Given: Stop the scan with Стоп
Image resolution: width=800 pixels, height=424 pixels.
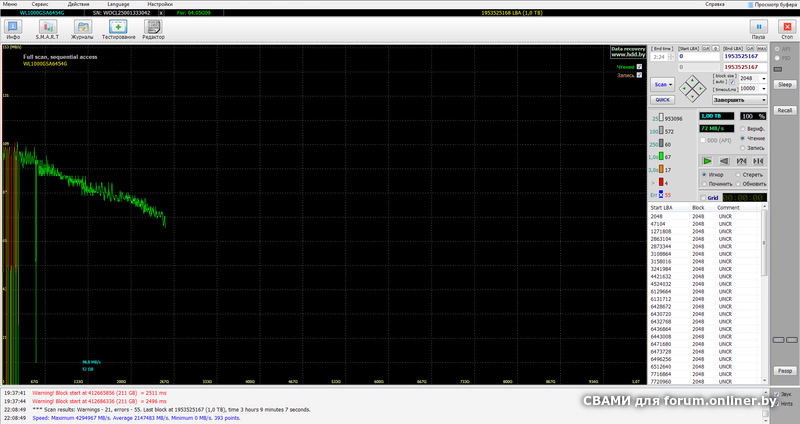Looking at the screenshot, I should (x=787, y=30).
